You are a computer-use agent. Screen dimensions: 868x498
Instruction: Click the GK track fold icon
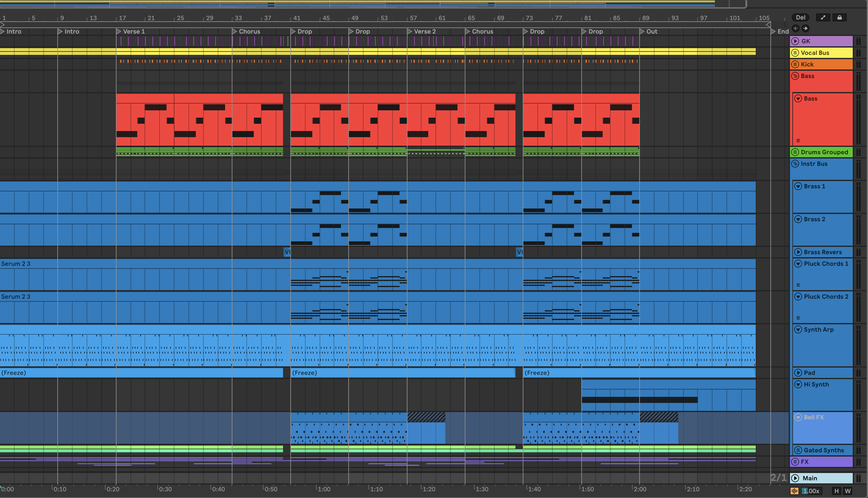pyautogui.click(x=795, y=41)
